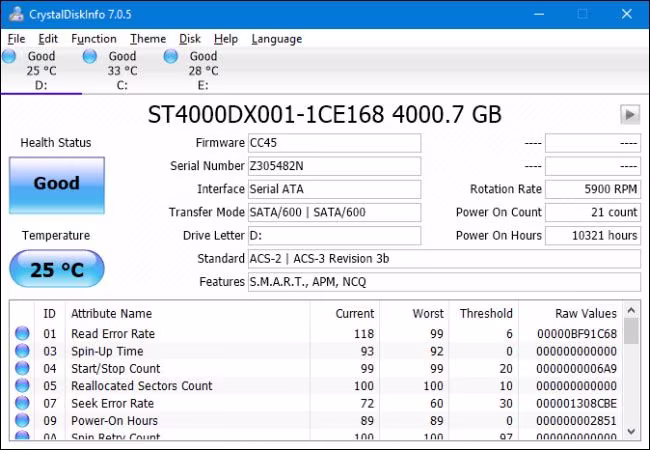Screen dimensions: 650x450
Task: Open the Disk menu
Action: pyautogui.click(x=190, y=39)
